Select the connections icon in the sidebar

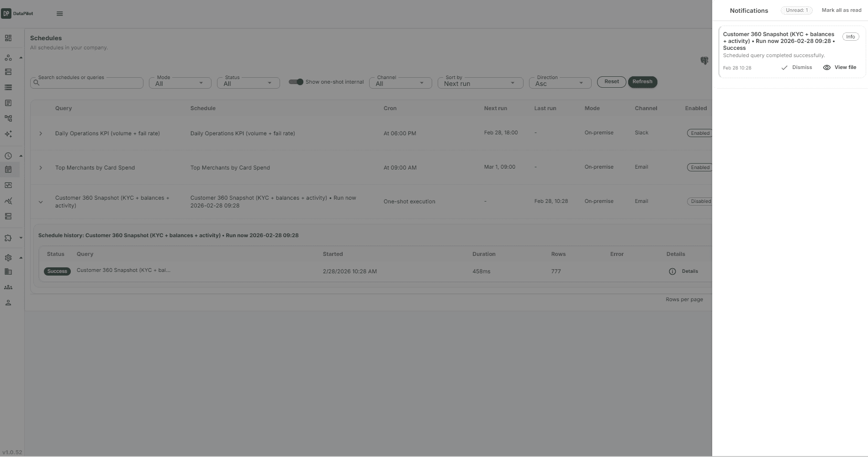tap(8, 58)
